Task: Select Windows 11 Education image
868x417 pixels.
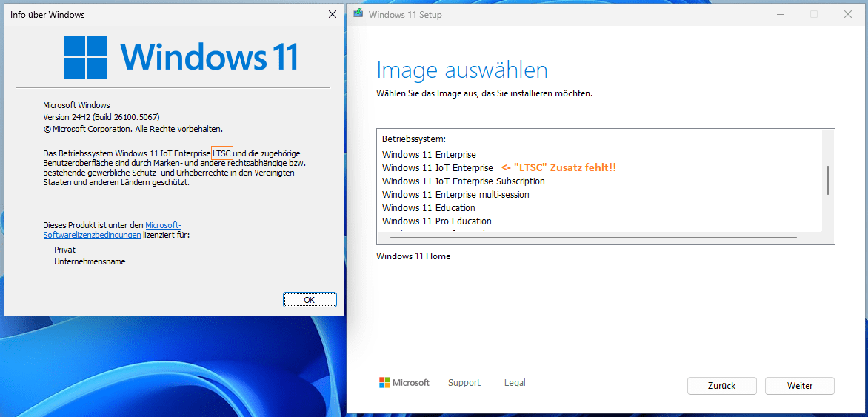Action: click(429, 207)
